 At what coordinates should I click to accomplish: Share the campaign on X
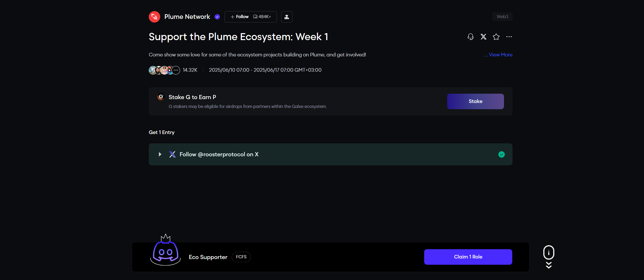point(483,37)
